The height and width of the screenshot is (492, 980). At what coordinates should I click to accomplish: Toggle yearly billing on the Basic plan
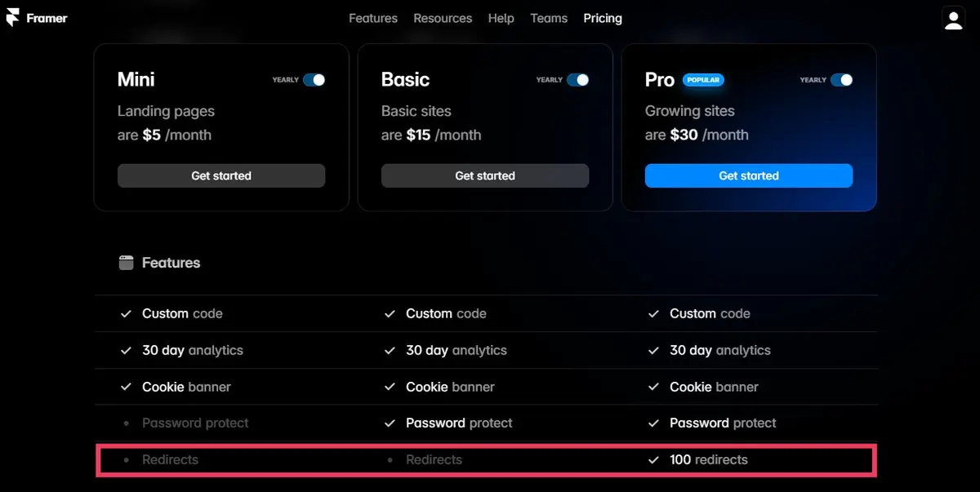tap(578, 80)
